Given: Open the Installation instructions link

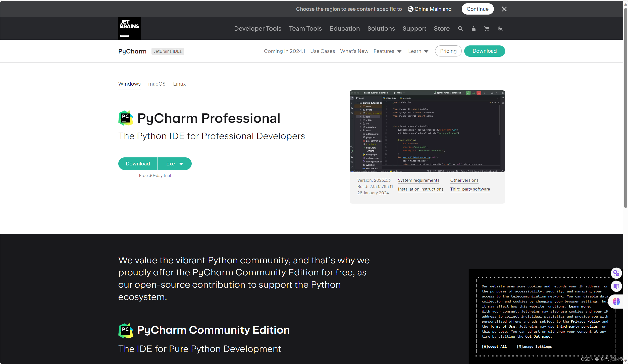Looking at the screenshot, I should (x=421, y=189).
